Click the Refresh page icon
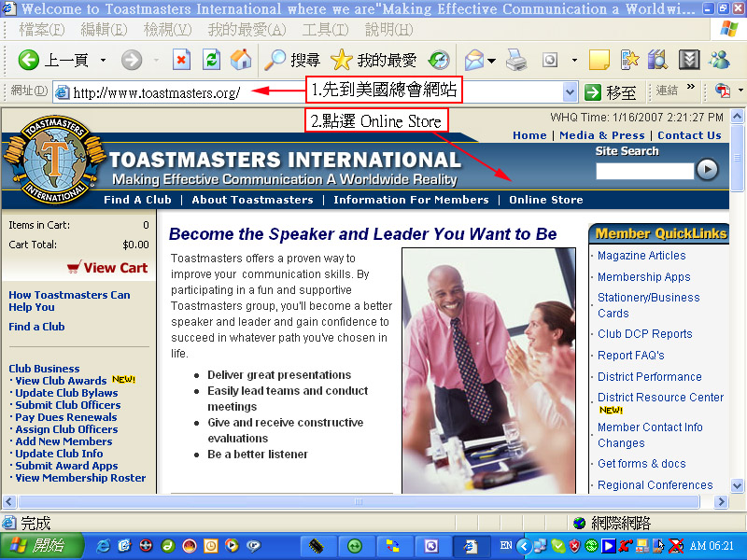The image size is (747, 560). coord(211,61)
